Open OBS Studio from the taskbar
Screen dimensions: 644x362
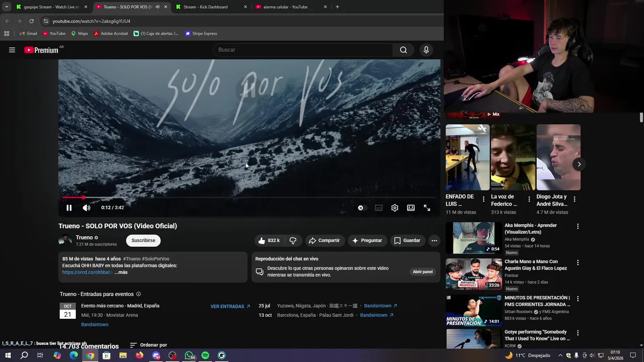(x=173, y=355)
